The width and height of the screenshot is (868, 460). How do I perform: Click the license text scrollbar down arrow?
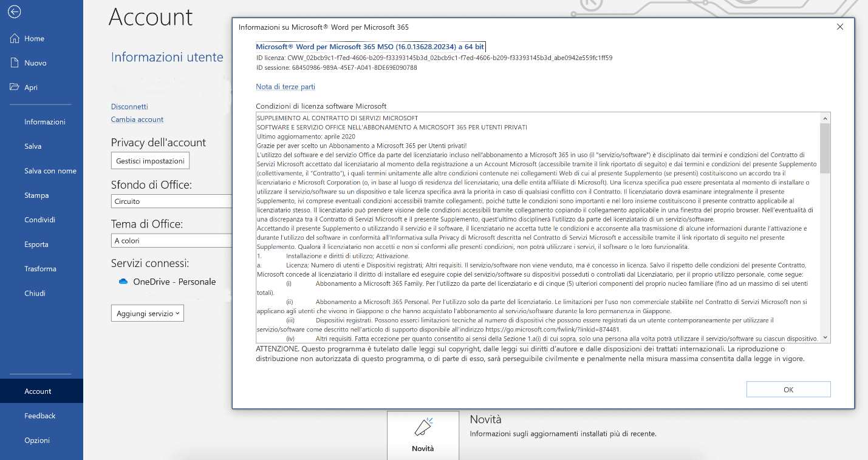pos(825,337)
